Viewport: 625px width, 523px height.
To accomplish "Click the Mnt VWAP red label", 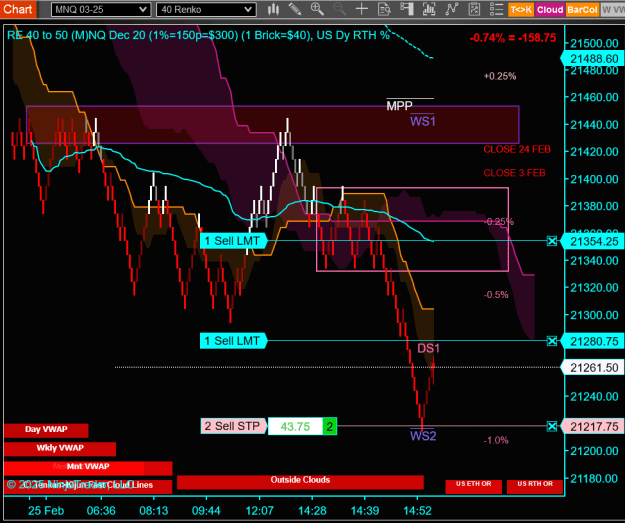I will (x=88, y=467).
